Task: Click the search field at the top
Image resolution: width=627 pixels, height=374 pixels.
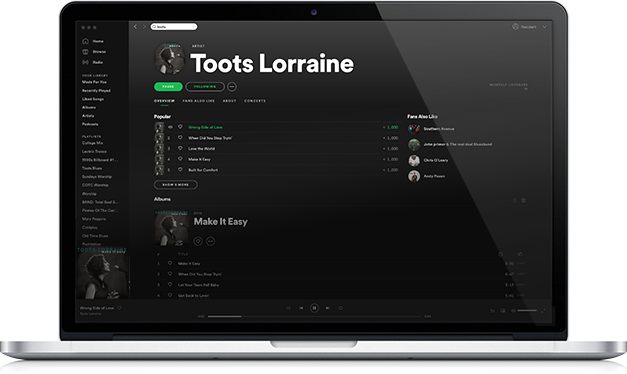Action: 174,27
